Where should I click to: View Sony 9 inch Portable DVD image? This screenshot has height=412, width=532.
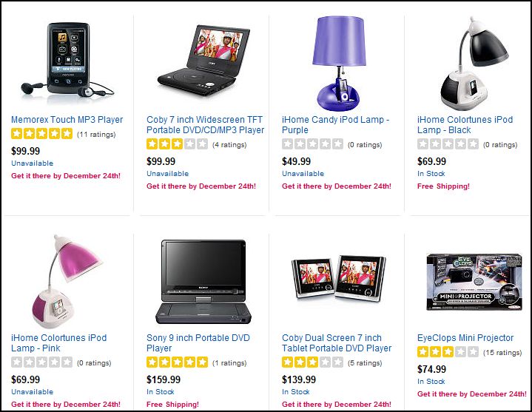[x=203, y=282]
